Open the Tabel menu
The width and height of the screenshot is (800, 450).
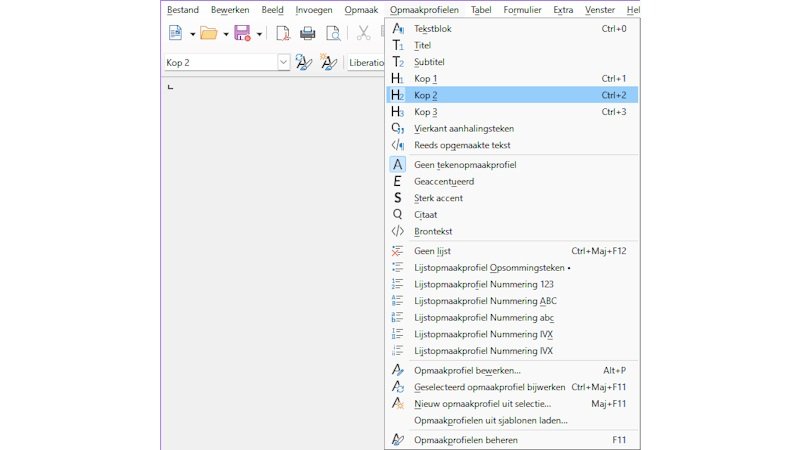click(481, 10)
